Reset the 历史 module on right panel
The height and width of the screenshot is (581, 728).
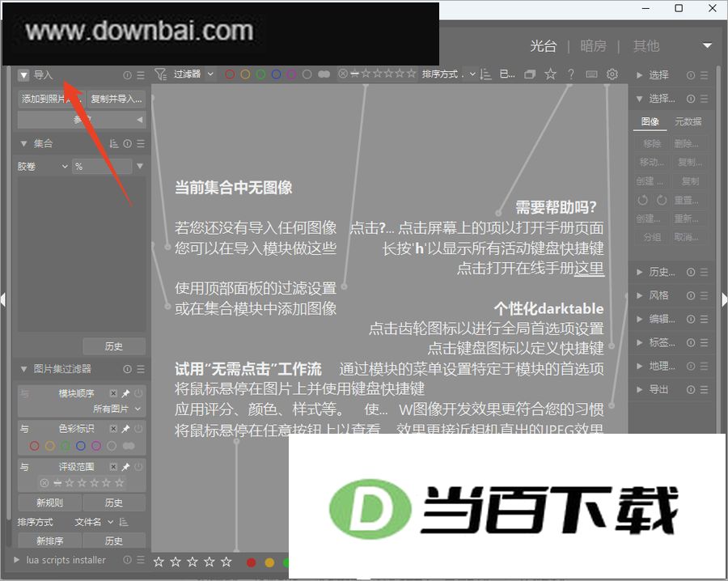coord(691,272)
